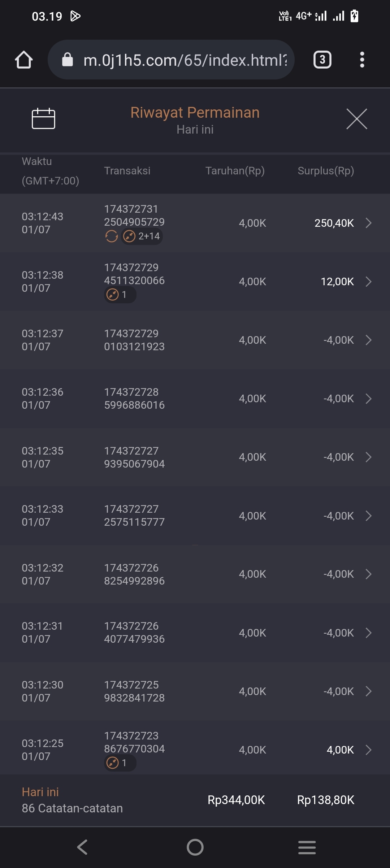Tap the 2+14 free spin badge
The image size is (390, 868).
(142, 236)
